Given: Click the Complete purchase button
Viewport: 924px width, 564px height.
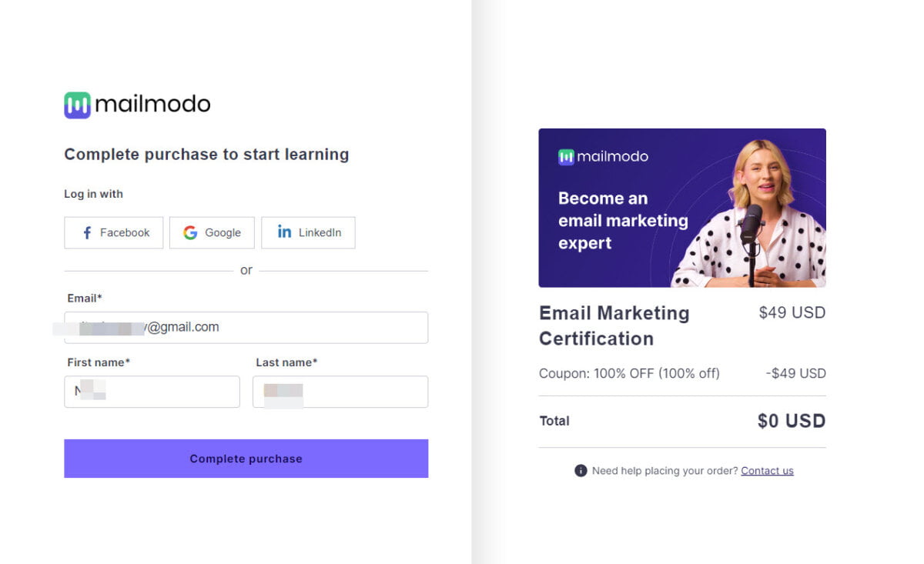Looking at the screenshot, I should (x=246, y=458).
